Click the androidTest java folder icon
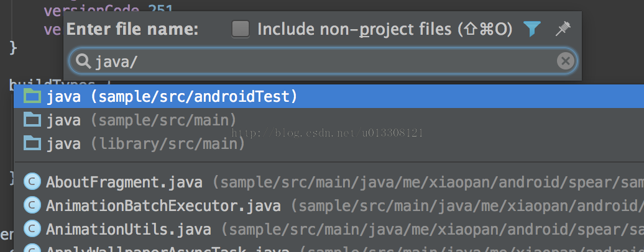This screenshot has width=644, height=252. point(31,96)
